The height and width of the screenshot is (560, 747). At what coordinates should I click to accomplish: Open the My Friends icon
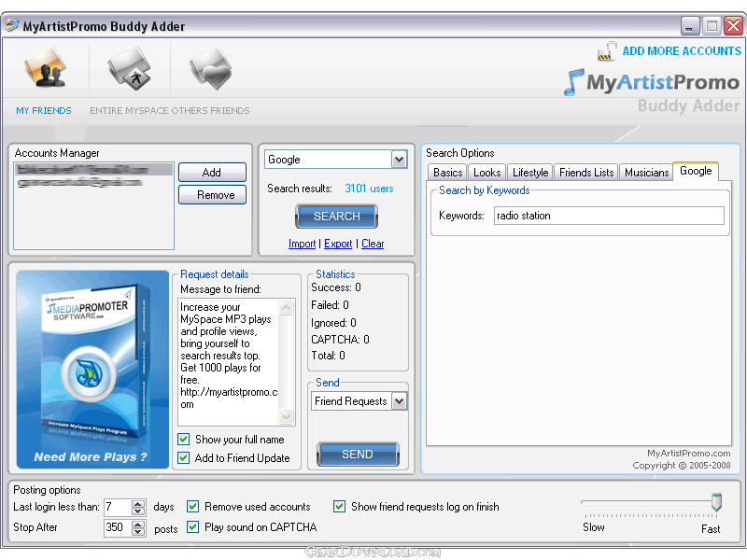coord(45,68)
